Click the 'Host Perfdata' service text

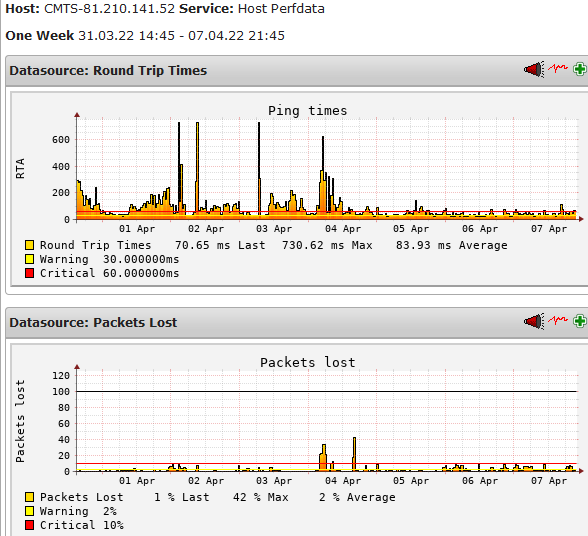(x=281, y=9)
